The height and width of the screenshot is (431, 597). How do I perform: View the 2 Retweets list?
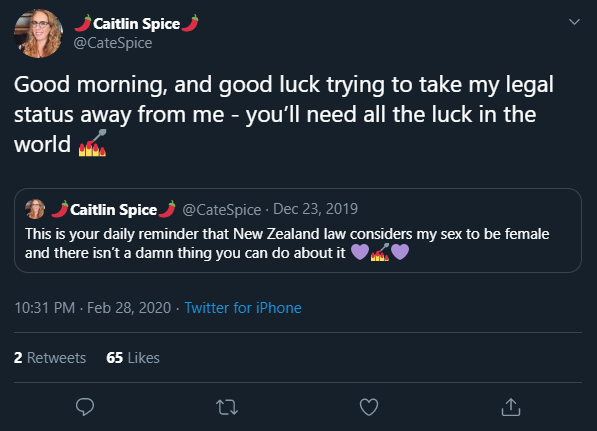(x=50, y=358)
